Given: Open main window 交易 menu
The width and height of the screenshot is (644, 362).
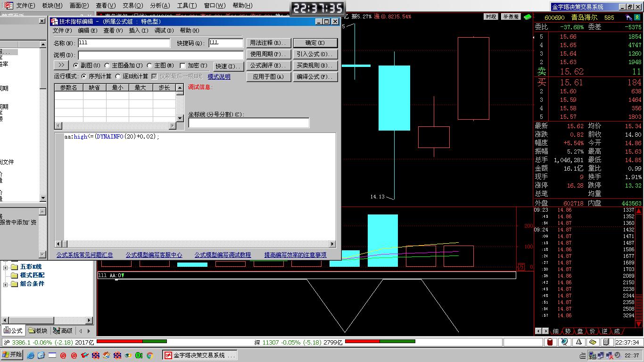Looking at the screenshot, I should tap(132, 6).
